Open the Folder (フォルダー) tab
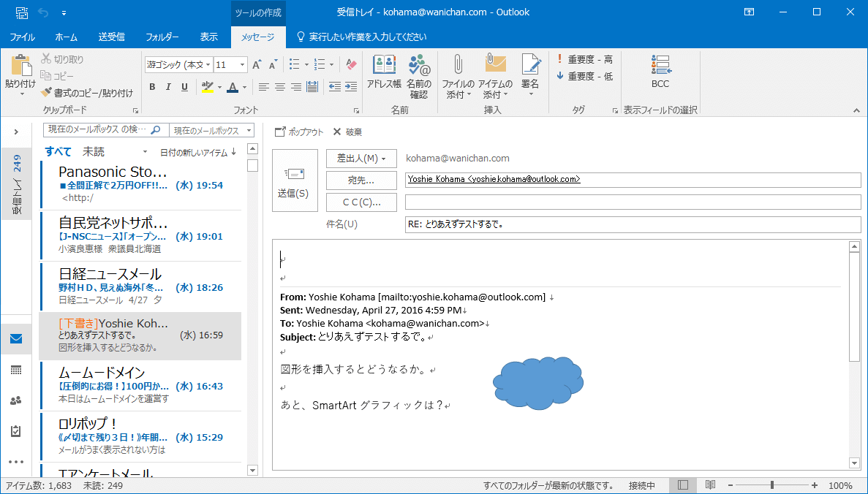This screenshot has width=868, height=494. 162,37
